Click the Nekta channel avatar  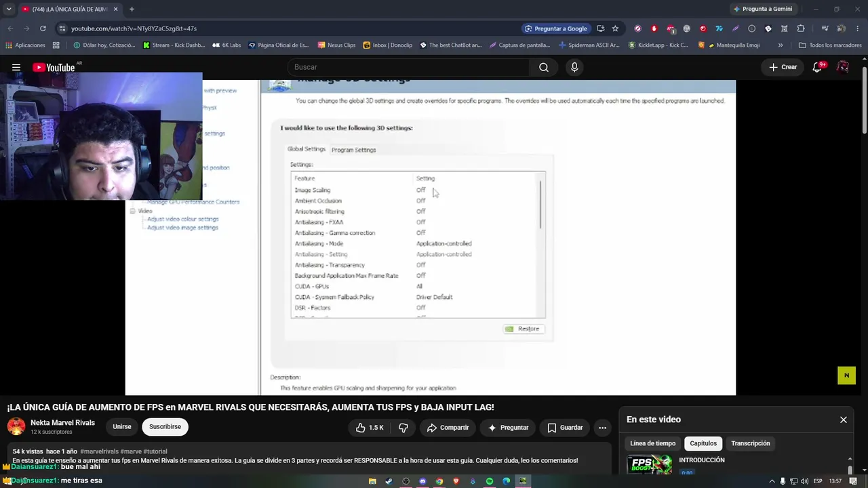click(x=16, y=426)
